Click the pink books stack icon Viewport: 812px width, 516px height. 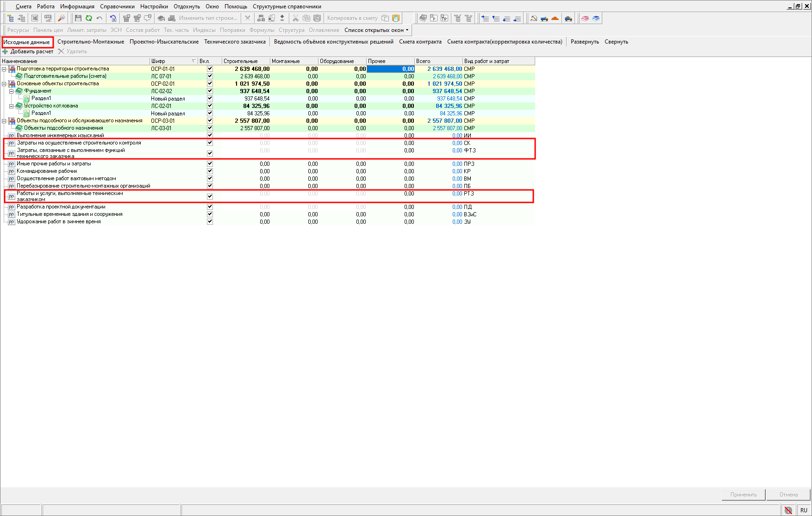click(585, 18)
